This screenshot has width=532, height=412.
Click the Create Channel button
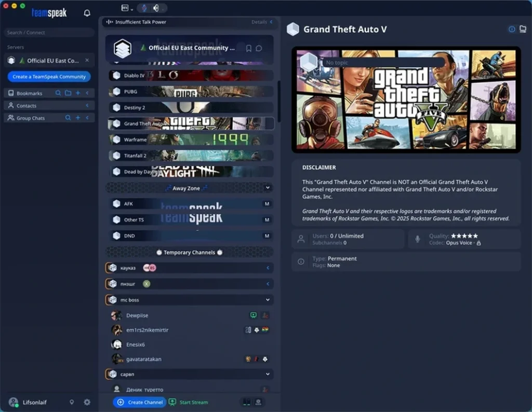(139, 402)
